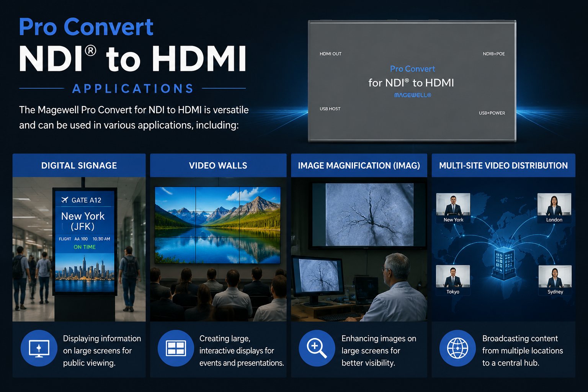This screenshot has height=392, width=588.
Task: Click 'Pro Convert' text on the device
Action: point(412,69)
